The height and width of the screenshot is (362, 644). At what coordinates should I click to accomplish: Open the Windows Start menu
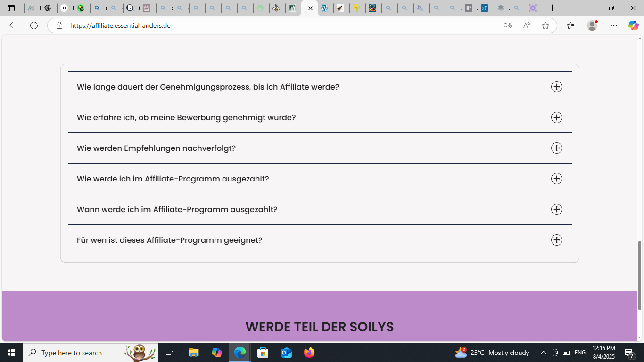pyautogui.click(x=11, y=353)
